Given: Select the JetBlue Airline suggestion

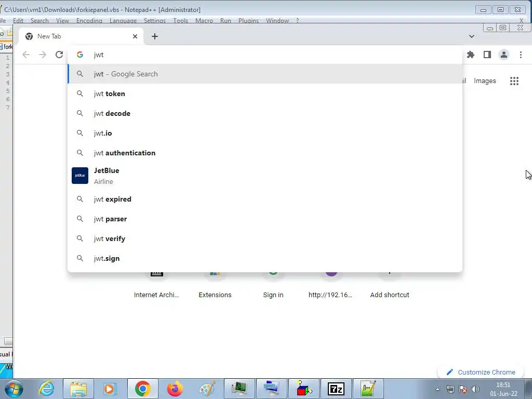Looking at the screenshot, I should 264,176.
